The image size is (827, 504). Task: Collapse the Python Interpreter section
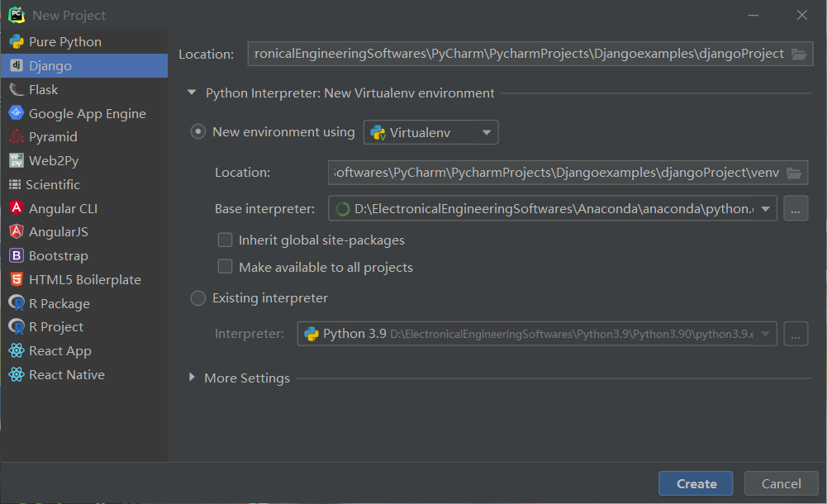point(192,93)
